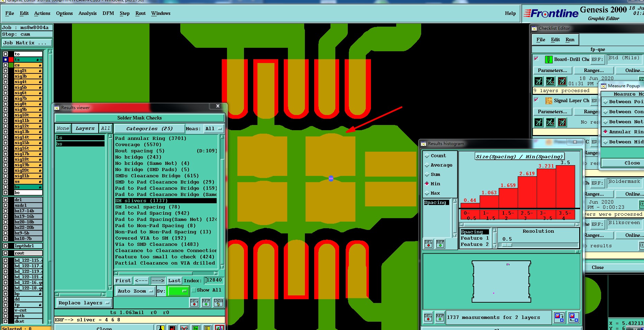Click DEL icon beside measurements count
644x330 pixels.
(428, 317)
